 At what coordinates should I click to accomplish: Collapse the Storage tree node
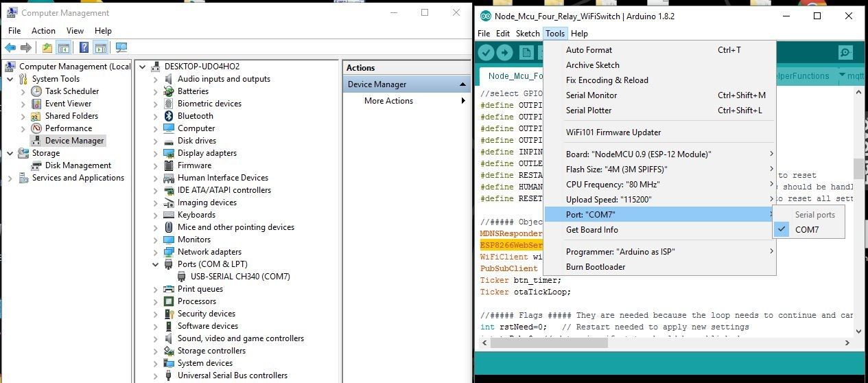pos(10,153)
